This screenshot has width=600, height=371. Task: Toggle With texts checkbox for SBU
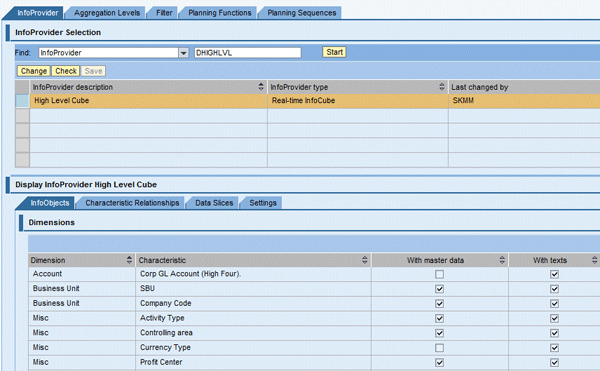554,289
